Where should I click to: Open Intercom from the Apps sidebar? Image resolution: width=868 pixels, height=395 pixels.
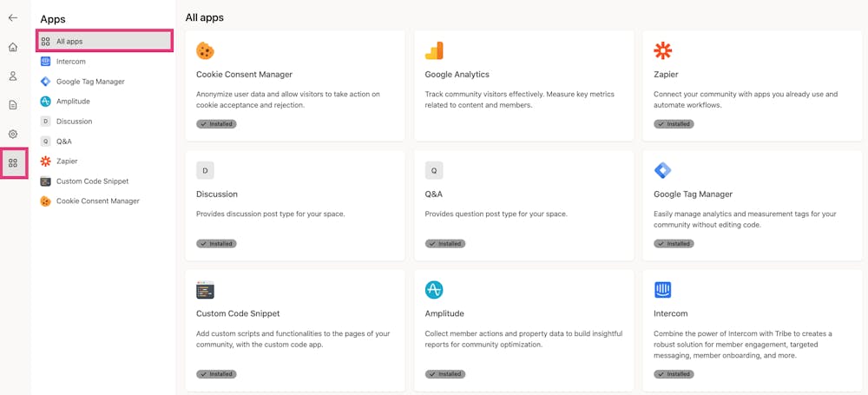[71, 62]
